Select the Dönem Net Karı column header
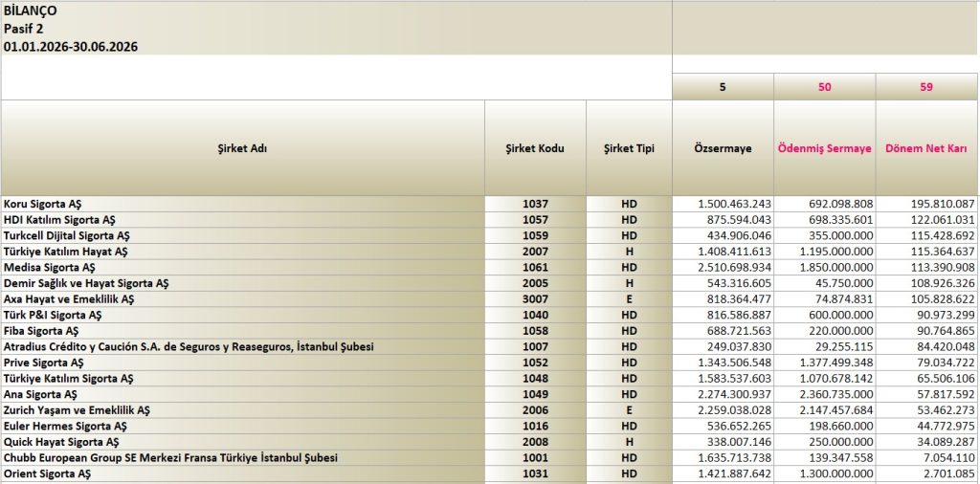Viewport: 980px width, 484px height. [x=926, y=148]
